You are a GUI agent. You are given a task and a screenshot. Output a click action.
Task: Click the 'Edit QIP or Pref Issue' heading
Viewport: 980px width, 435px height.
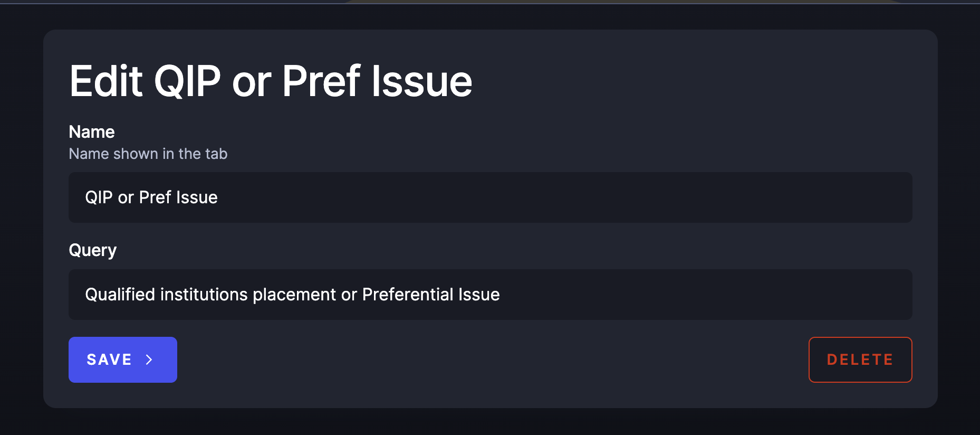coord(271,81)
